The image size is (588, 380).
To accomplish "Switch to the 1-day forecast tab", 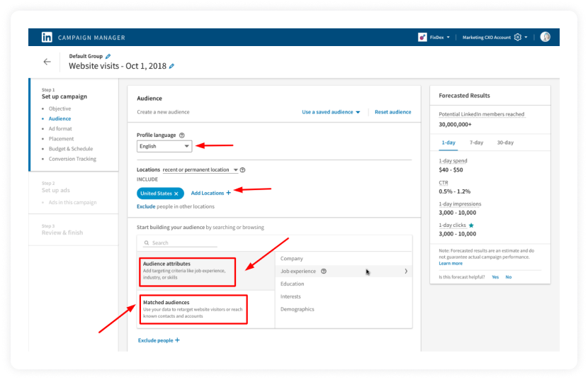I will pos(448,142).
